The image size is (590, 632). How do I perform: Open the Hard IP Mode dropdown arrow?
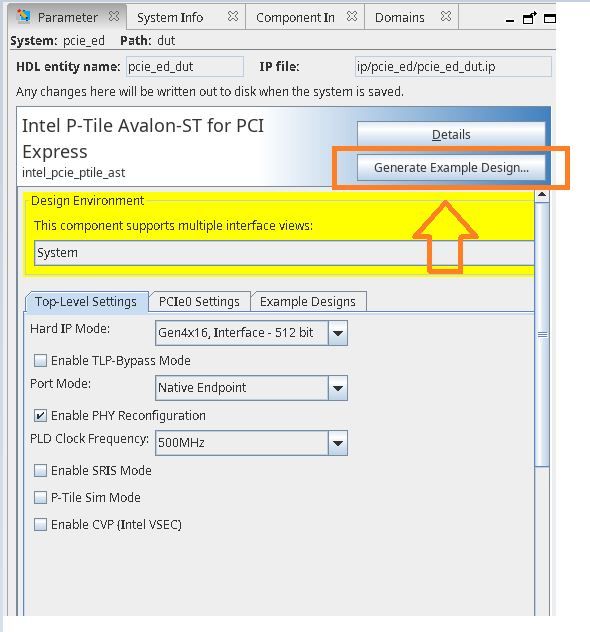[x=338, y=333]
